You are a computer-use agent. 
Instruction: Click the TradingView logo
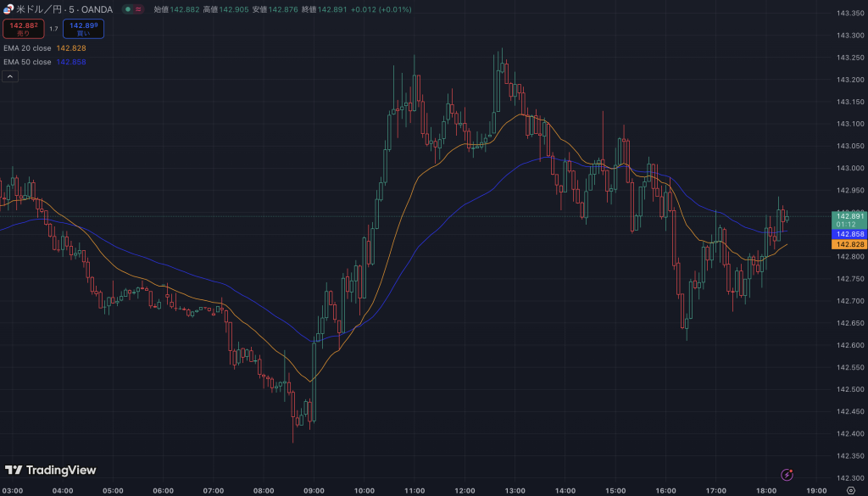[x=51, y=470]
